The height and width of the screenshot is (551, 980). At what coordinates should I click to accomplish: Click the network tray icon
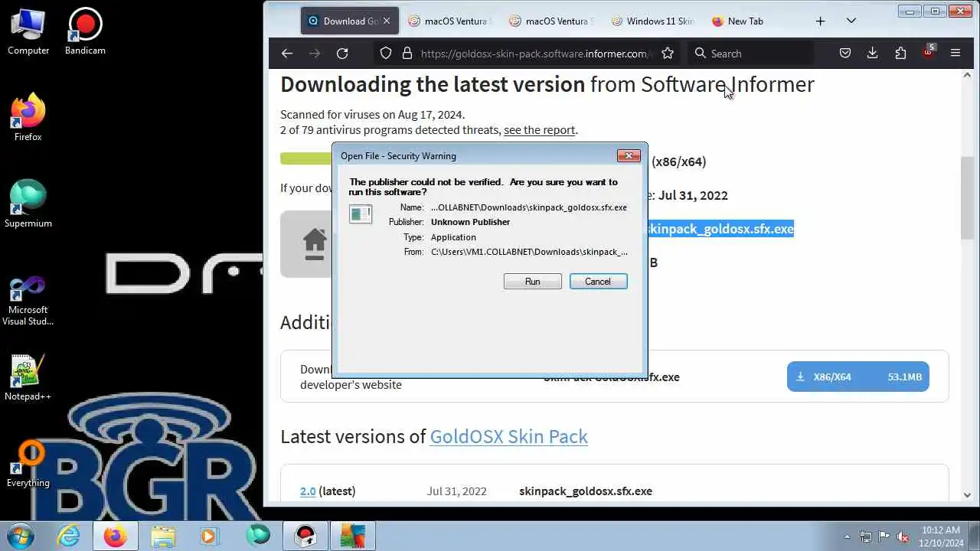865,536
